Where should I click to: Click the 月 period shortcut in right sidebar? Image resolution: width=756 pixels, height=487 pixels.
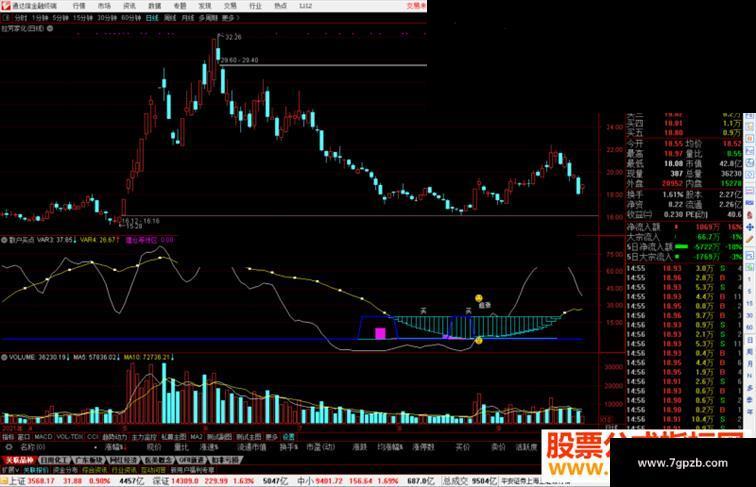click(750, 365)
